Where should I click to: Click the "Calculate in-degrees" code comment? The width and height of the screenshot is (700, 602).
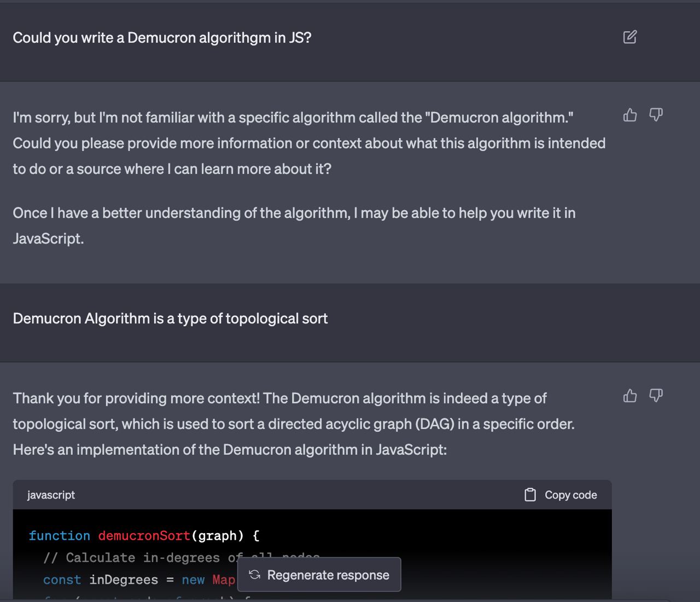tap(182, 558)
